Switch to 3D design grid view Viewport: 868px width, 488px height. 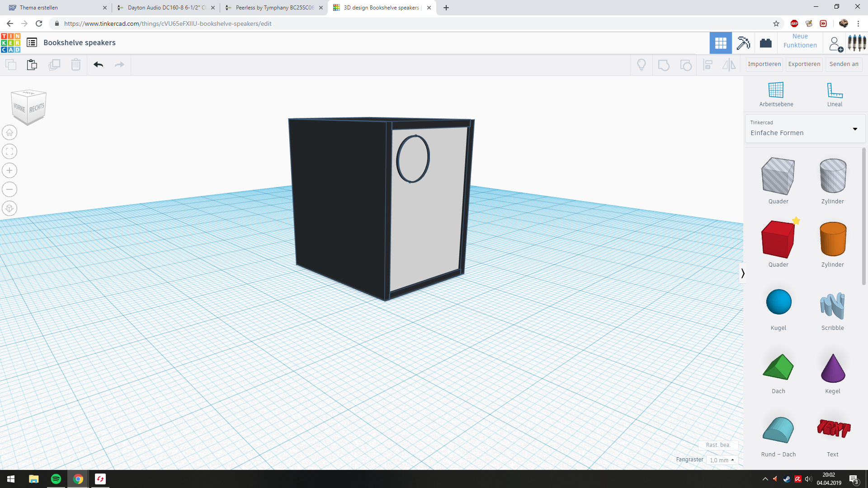pyautogui.click(x=721, y=43)
